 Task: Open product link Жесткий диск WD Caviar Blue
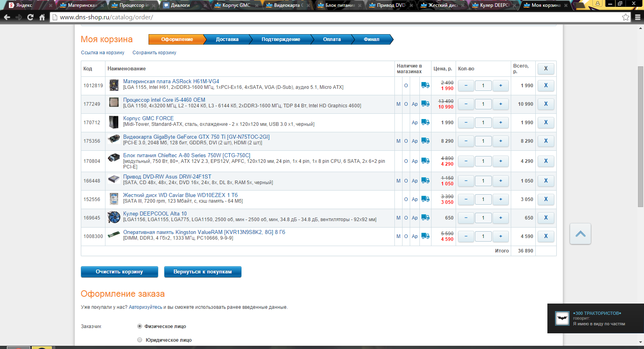[x=180, y=195]
